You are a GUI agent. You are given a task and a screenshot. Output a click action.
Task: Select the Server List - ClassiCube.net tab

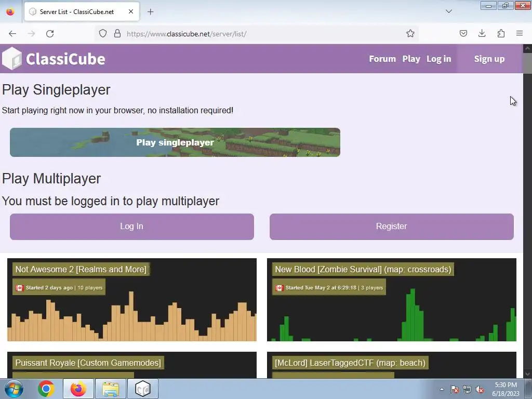tap(82, 12)
